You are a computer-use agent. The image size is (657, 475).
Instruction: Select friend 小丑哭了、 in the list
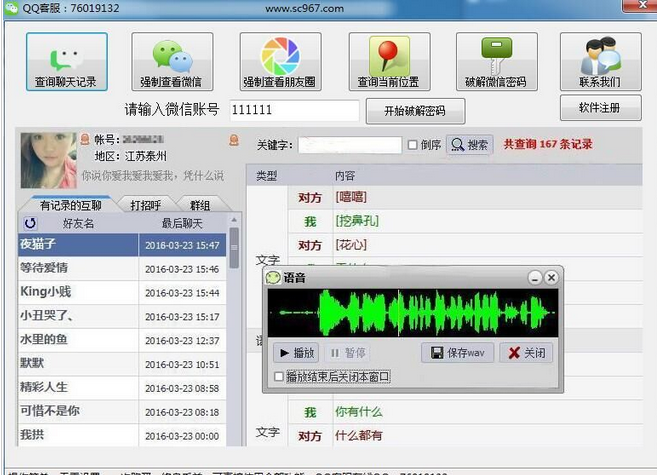(x=122, y=316)
